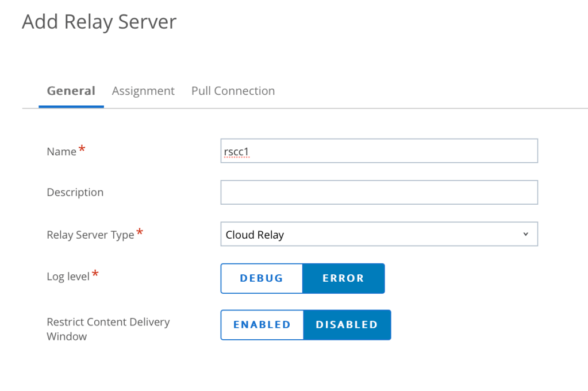Click the Relay Server Type label
This screenshot has height=391, width=588.
click(90, 235)
